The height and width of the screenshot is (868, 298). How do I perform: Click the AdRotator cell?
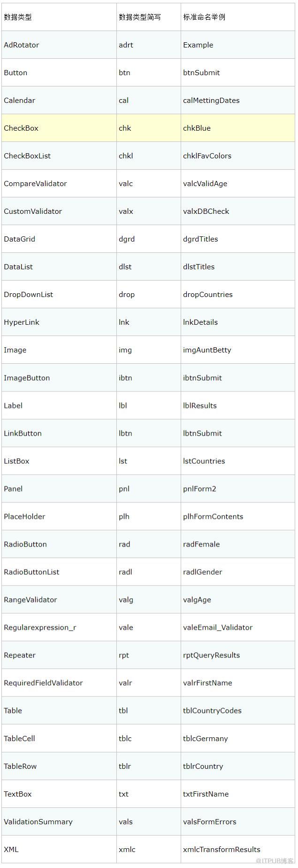pos(59,45)
